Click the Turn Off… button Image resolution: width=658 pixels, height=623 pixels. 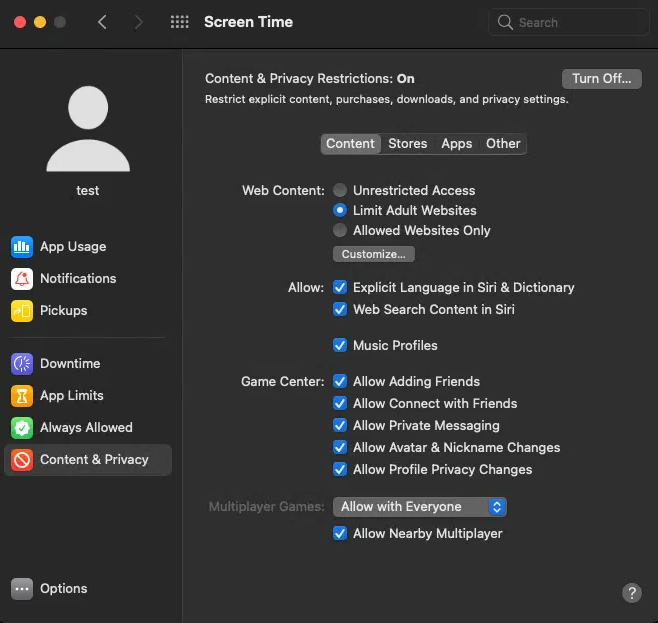601,79
